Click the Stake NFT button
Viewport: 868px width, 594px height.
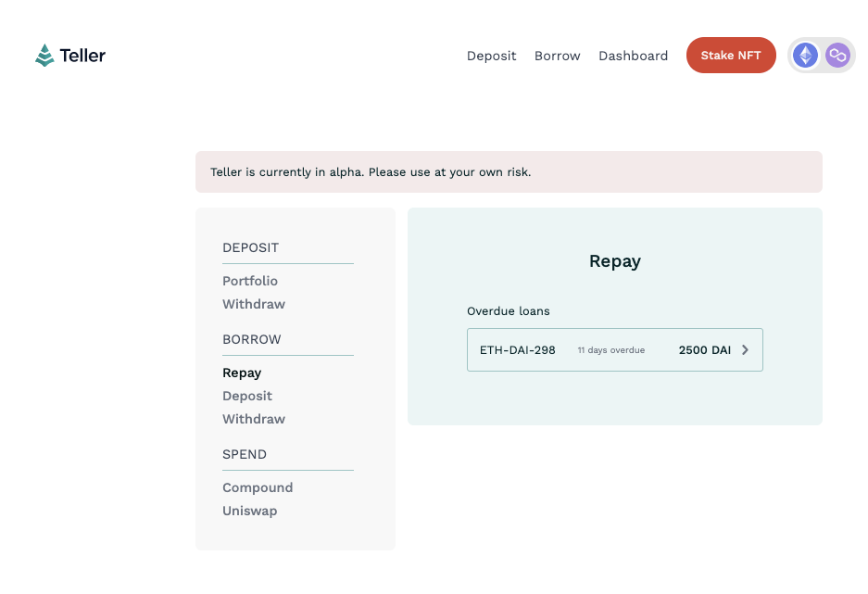pyautogui.click(x=731, y=56)
